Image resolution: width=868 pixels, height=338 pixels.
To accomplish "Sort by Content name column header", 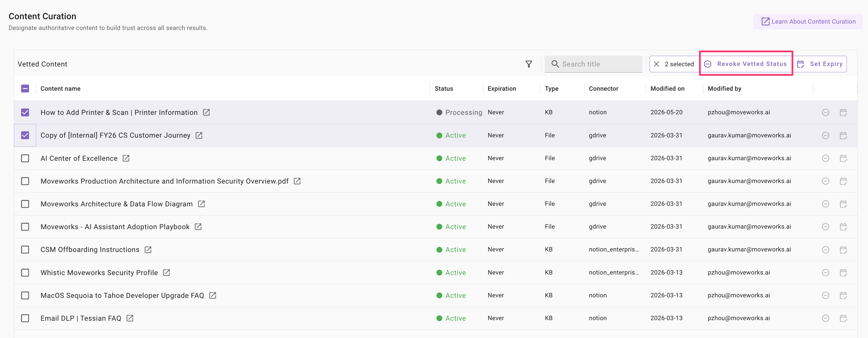I will (61, 88).
